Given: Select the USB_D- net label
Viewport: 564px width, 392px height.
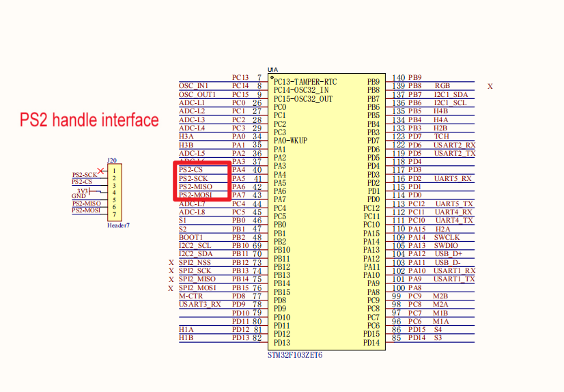Looking at the screenshot, I should 447,262.
